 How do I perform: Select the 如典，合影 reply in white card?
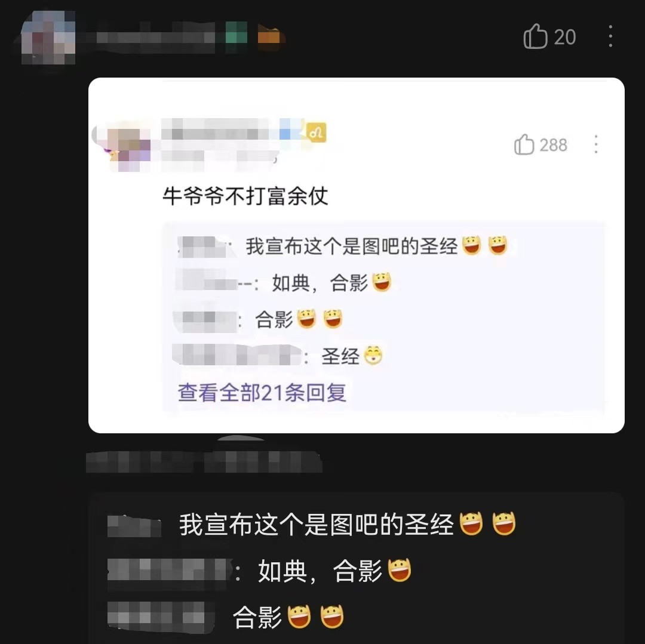coord(320,283)
